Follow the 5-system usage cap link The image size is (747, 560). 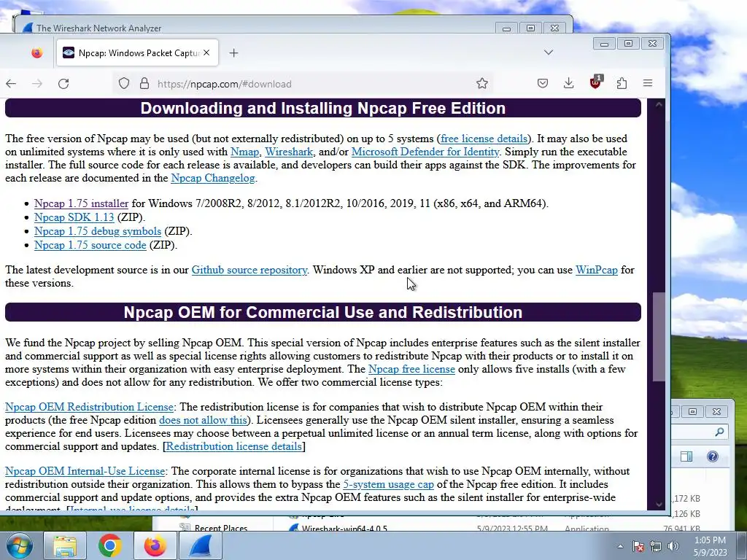388,485
